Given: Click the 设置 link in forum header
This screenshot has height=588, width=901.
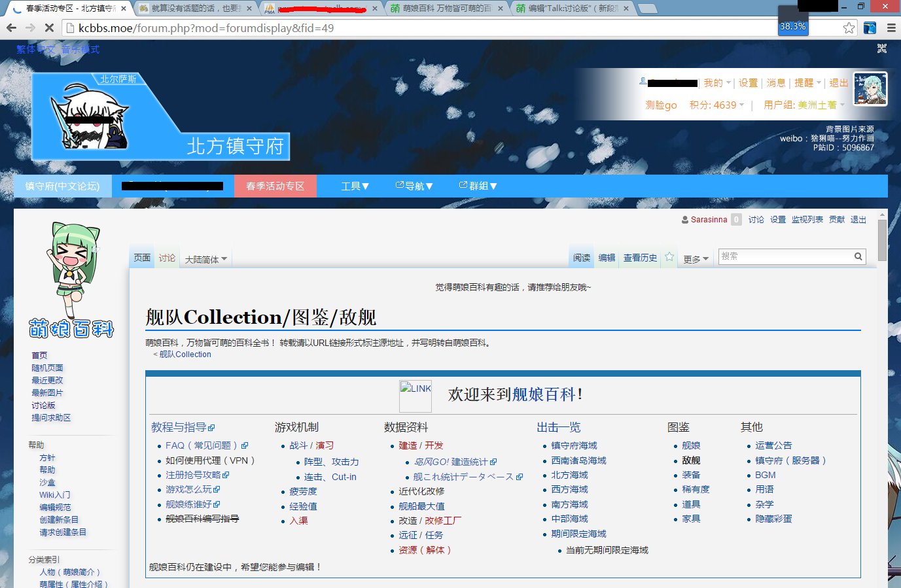Looking at the screenshot, I should click(748, 83).
